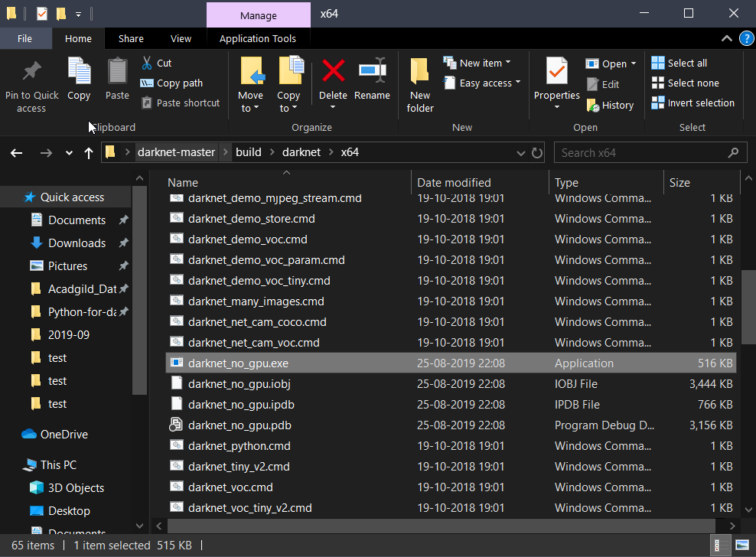756x557 pixels.
Task: Click Select none in the ribbon
Action: pos(685,83)
